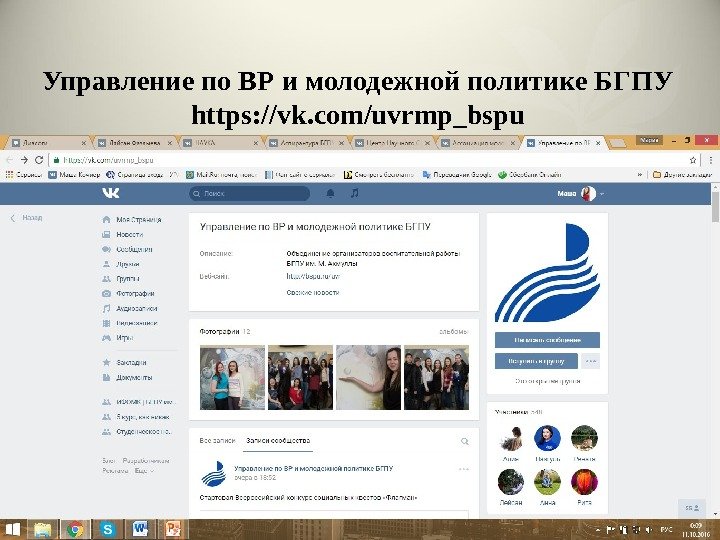This screenshot has width=720, height=540.
Task: Click the browser address bar
Action: (367, 160)
